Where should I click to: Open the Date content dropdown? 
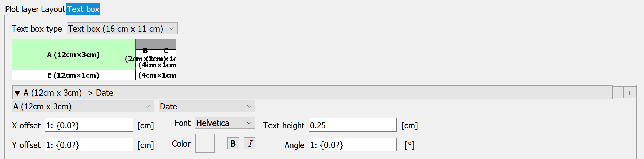(207, 106)
